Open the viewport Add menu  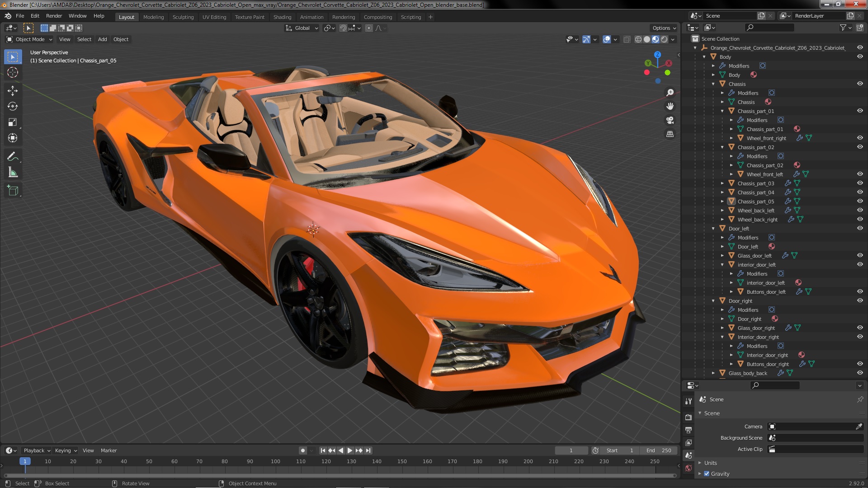pyautogui.click(x=103, y=39)
